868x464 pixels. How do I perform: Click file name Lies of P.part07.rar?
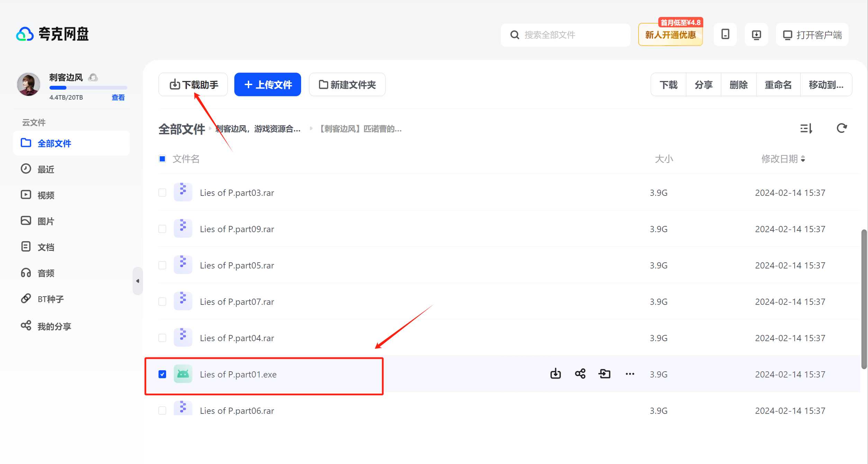(237, 302)
